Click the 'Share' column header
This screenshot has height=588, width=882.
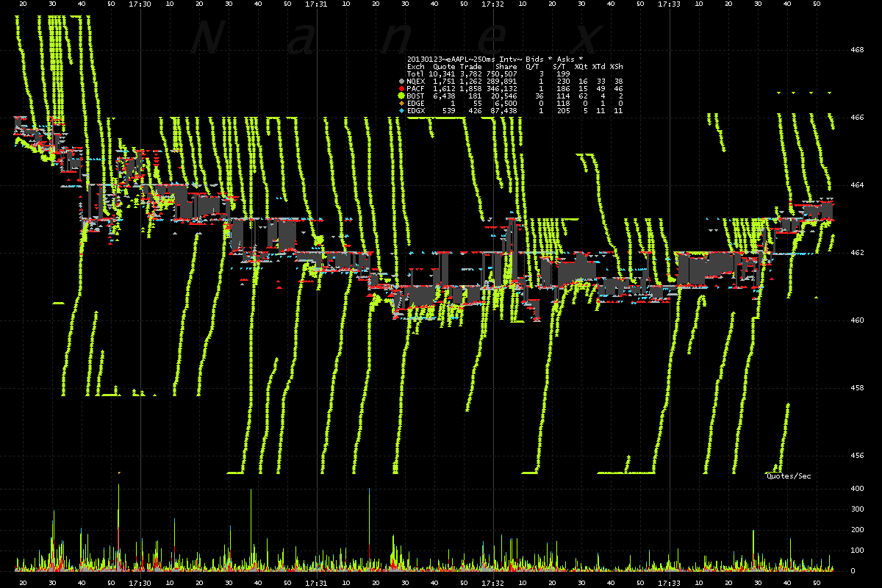pyautogui.click(x=506, y=67)
